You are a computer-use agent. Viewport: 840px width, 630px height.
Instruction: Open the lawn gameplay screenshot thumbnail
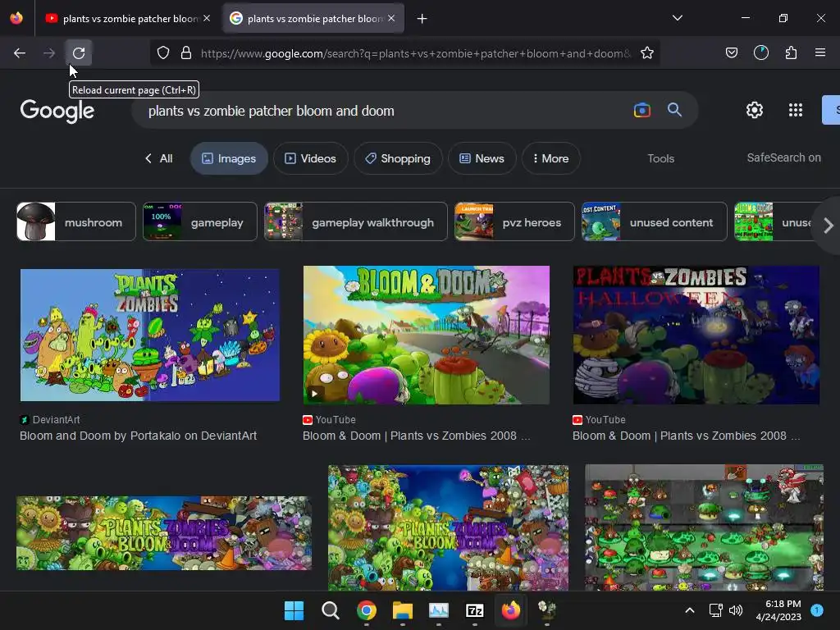pyautogui.click(x=704, y=527)
